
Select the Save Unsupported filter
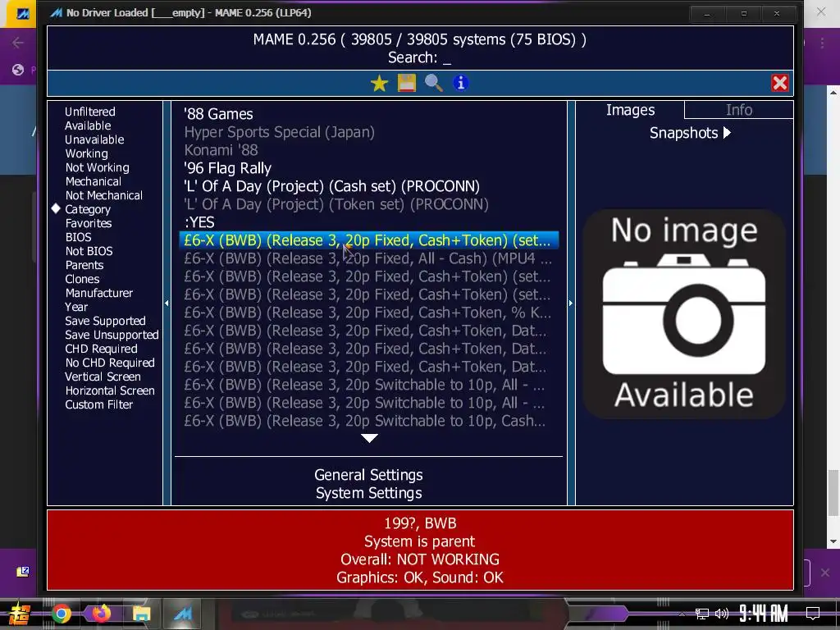pos(112,335)
